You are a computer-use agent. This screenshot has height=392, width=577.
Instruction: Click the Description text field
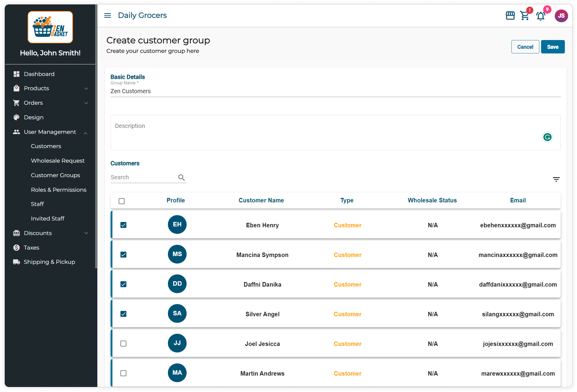[x=326, y=133]
